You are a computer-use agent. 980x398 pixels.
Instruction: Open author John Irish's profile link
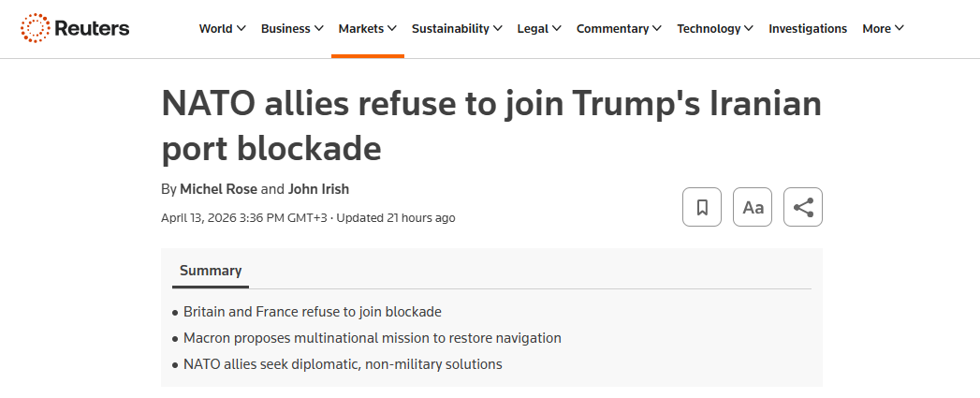click(x=321, y=188)
